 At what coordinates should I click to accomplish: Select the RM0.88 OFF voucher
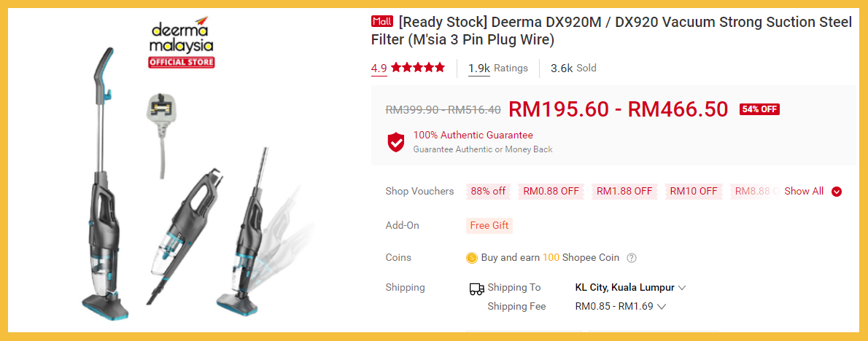(551, 191)
